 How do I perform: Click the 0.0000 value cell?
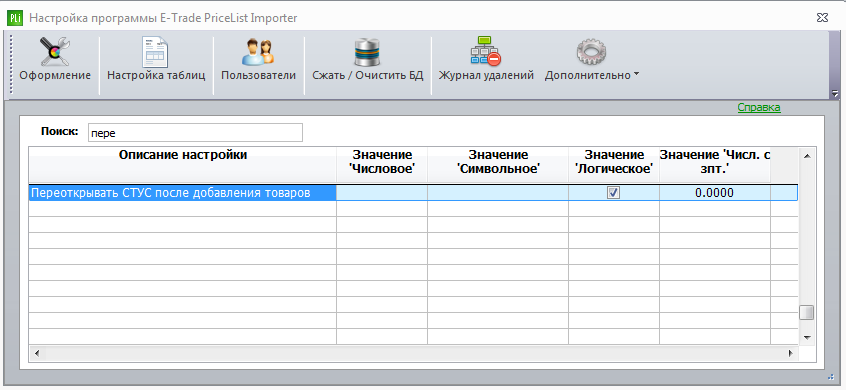coord(714,193)
